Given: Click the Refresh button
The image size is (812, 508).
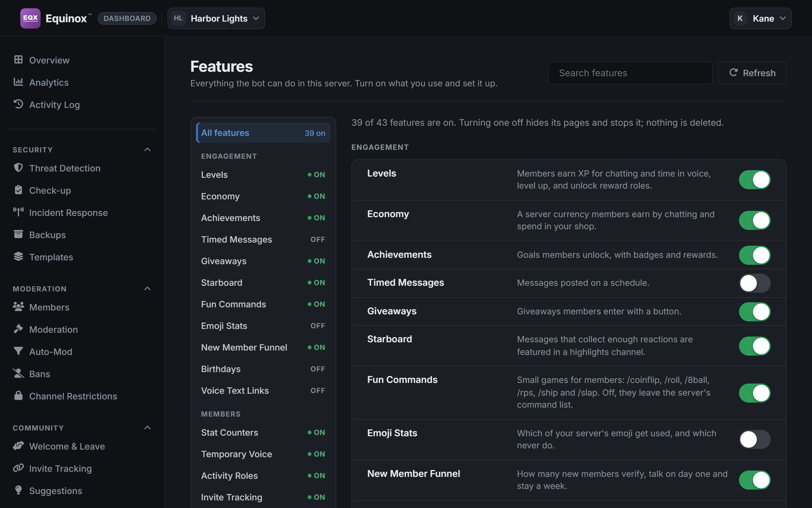Looking at the screenshot, I should (752, 73).
